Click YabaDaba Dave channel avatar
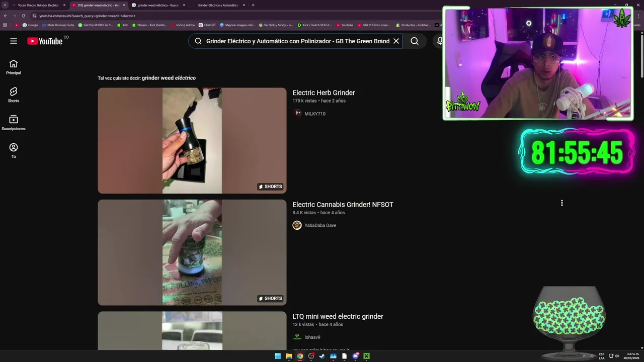 coord(297,225)
